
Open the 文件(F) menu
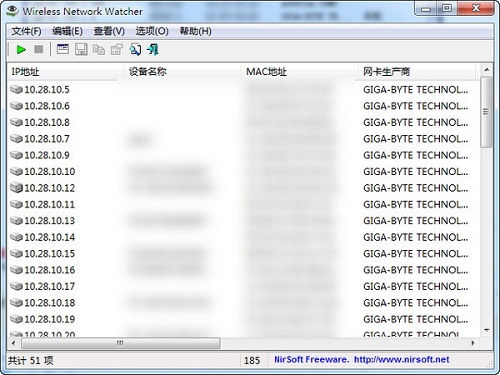pyautogui.click(x=26, y=31)
